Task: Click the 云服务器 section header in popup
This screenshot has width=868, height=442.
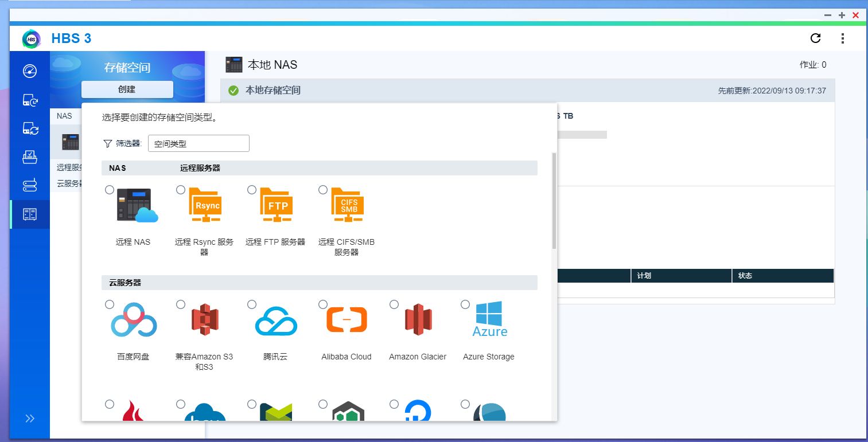Action: [x=125, y=283]
